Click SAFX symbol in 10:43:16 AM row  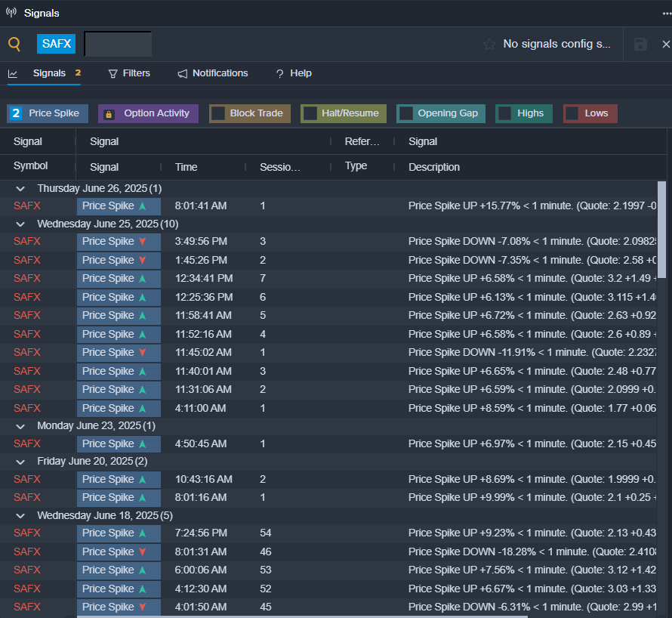(27, 480)
